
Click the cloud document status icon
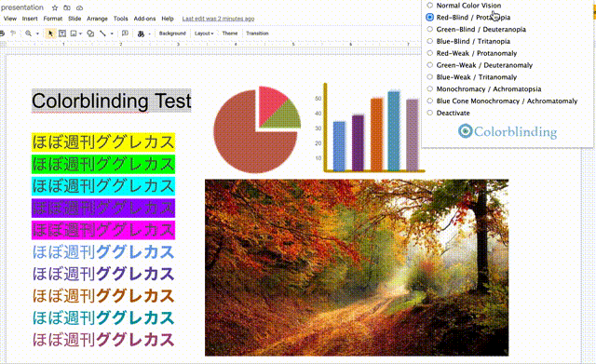(79, 7)
